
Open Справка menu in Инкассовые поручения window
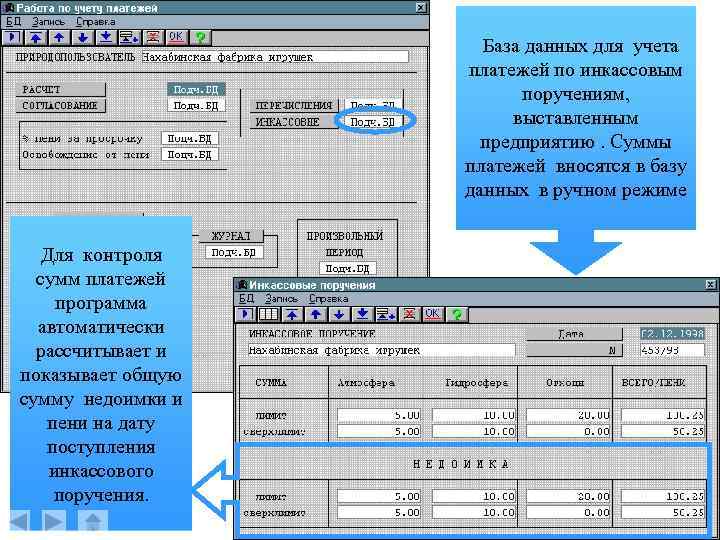(x=328, y=298)
